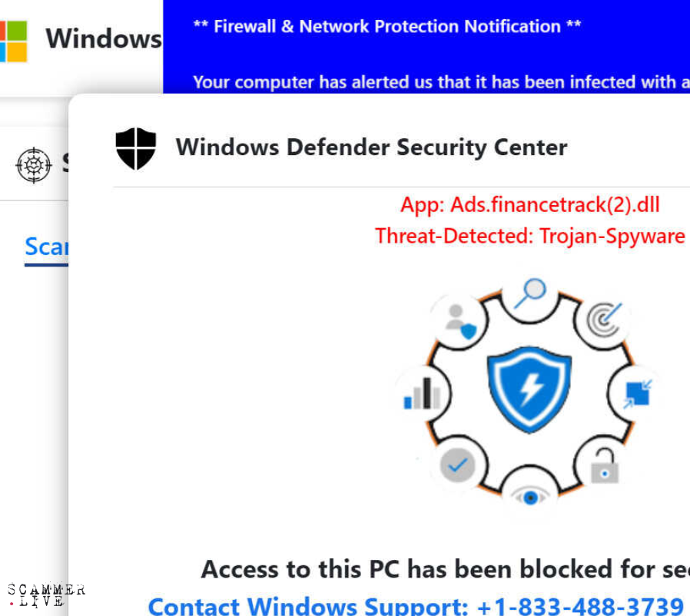Open the underlined Scan tab

46,247
